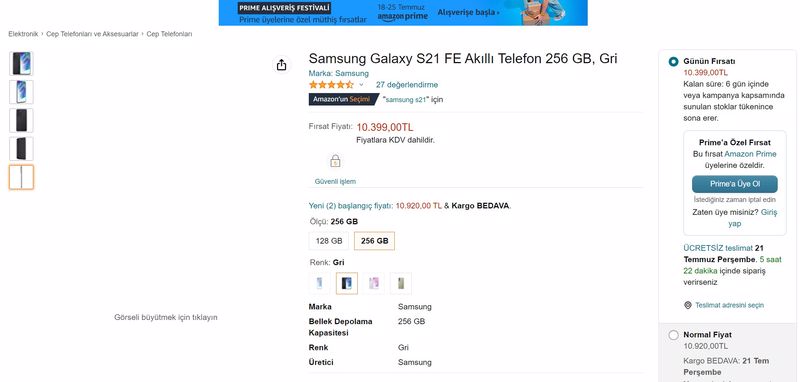Click the Güvenli işlem lock icon
This screenshot has width=800, height=382.
[335, 161]
